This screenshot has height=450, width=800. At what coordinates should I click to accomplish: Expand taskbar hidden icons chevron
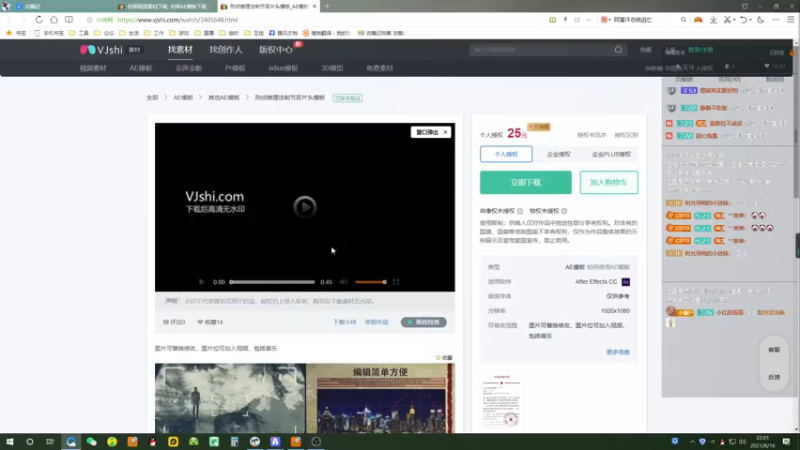[692, 442]
